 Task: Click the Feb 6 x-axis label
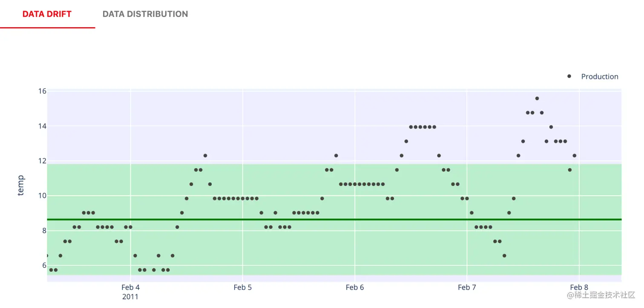(355, 288)
